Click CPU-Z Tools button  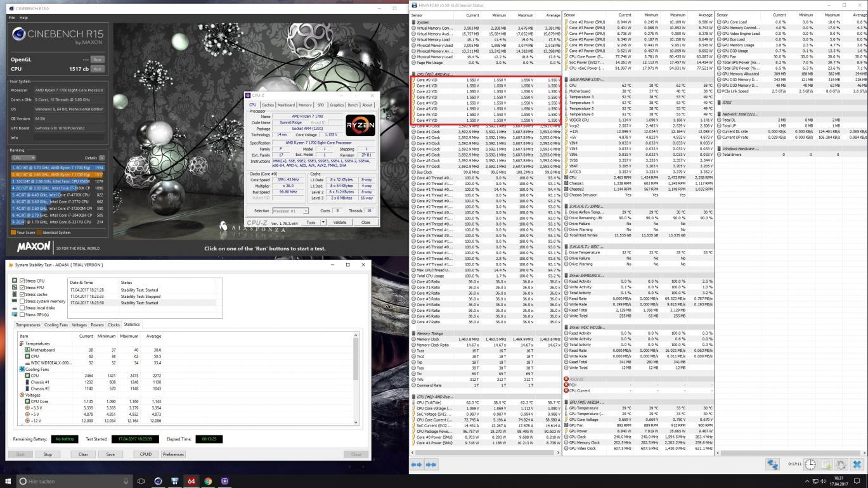click(311, 222)
